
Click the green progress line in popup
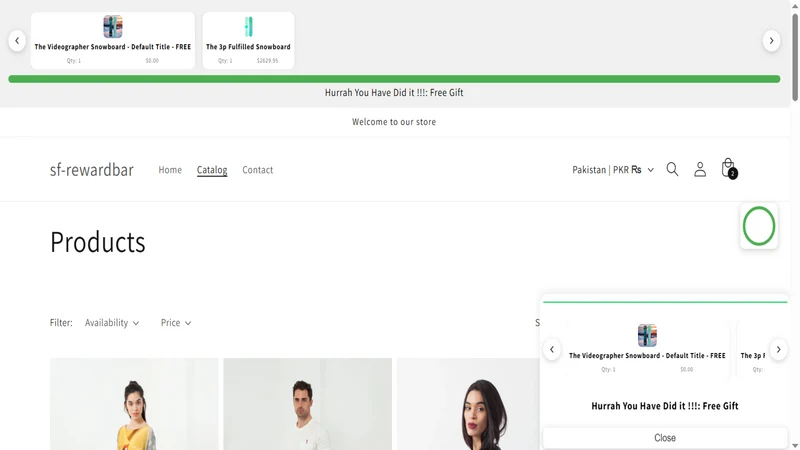point(665,302)
